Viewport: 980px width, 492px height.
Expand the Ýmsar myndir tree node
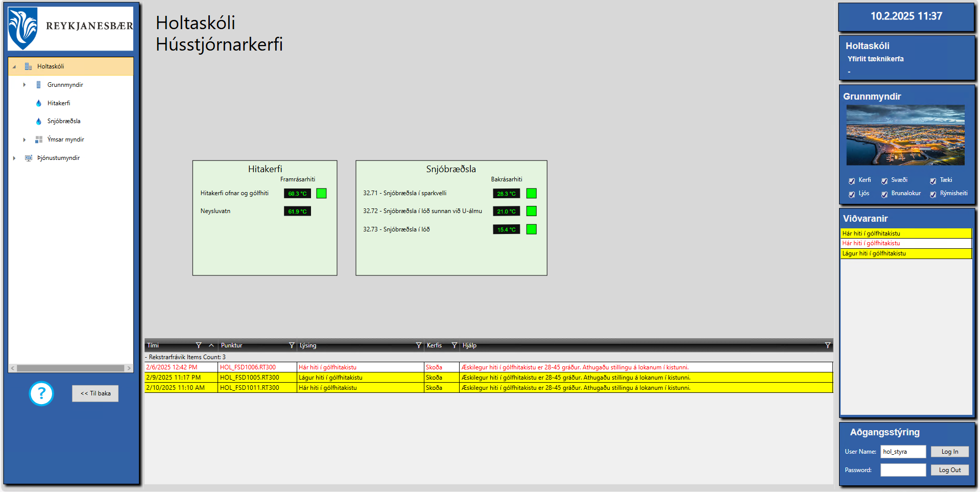click(x=25, y=139)
